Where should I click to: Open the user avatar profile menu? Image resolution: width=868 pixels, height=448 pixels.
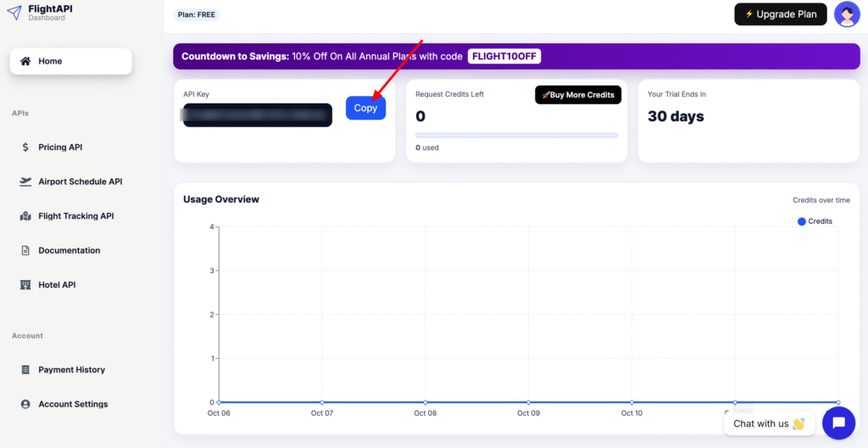tap(847, 14)
